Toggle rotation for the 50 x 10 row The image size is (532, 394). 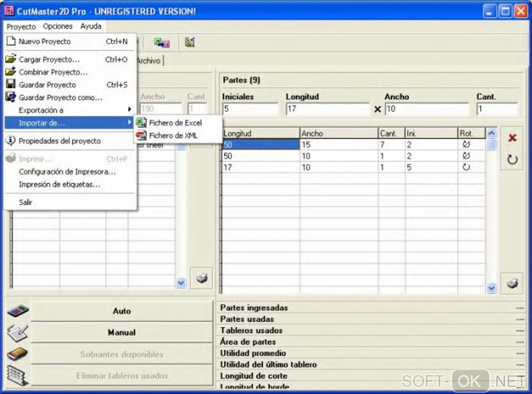pyautogui.click(x=466, y=156)
